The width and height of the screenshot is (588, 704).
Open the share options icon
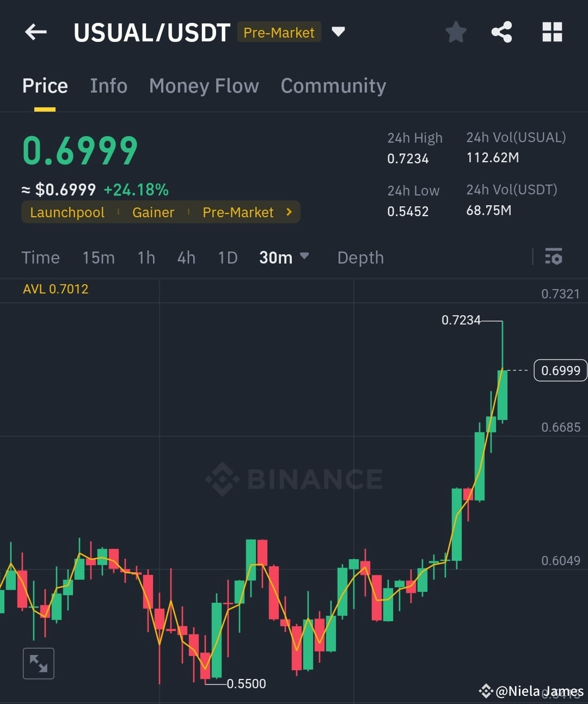point(501,32)
